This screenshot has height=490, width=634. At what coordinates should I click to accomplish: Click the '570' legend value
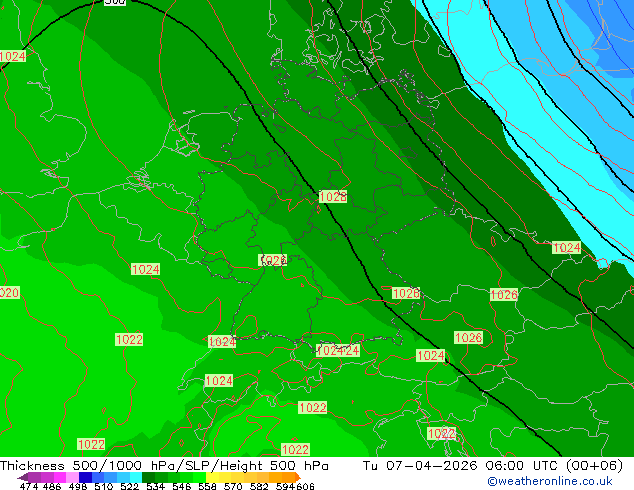tap(233, 486)
